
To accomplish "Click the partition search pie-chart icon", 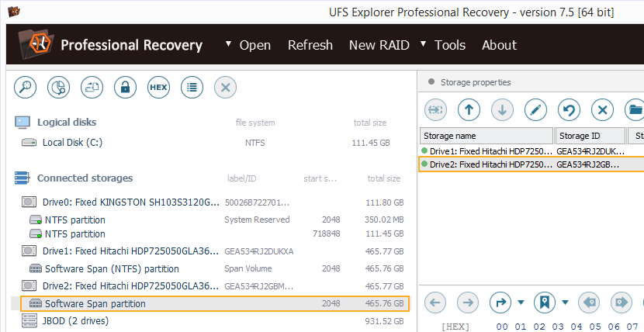I will 59,88.
